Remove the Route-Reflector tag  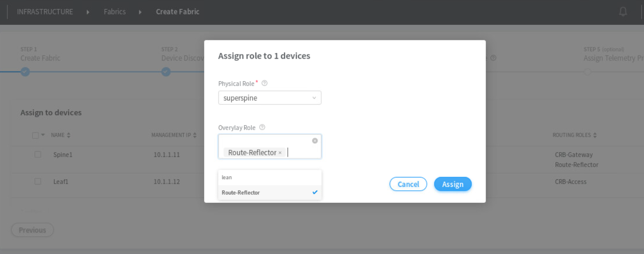[280, 153]
